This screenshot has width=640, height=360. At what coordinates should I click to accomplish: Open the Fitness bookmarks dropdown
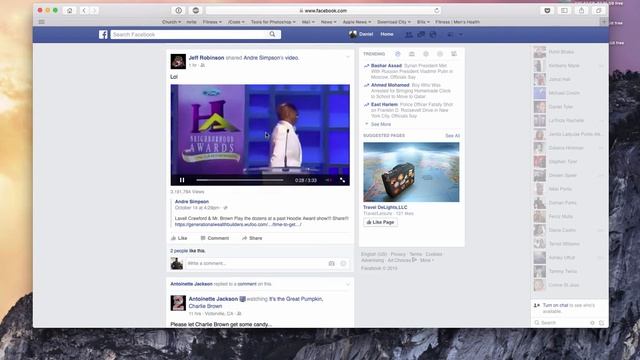click(212, 22)
